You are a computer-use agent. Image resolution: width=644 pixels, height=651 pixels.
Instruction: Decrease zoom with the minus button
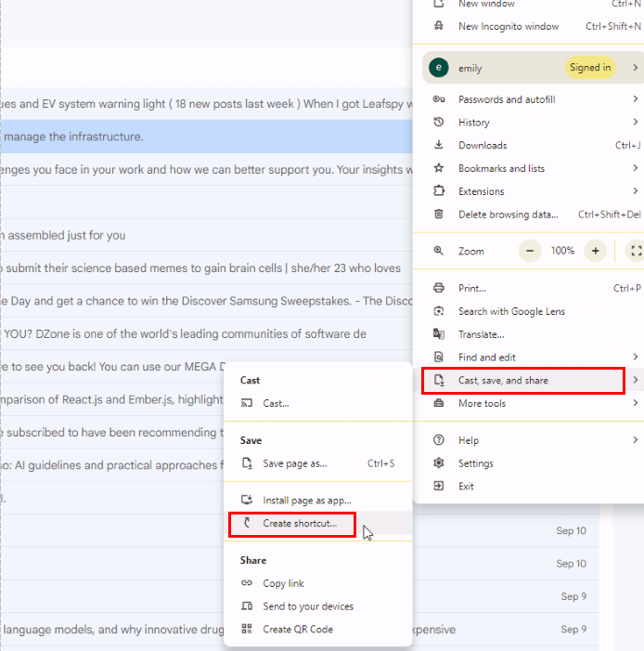click(x=530, y=251)
